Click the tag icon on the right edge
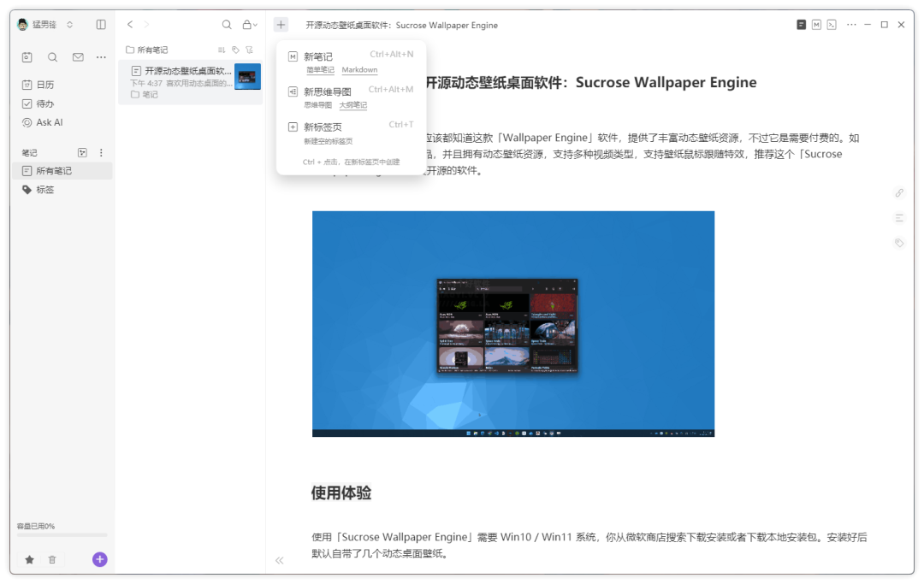Image resolution: width=924 pixels, height=584 pixels. 899,243
